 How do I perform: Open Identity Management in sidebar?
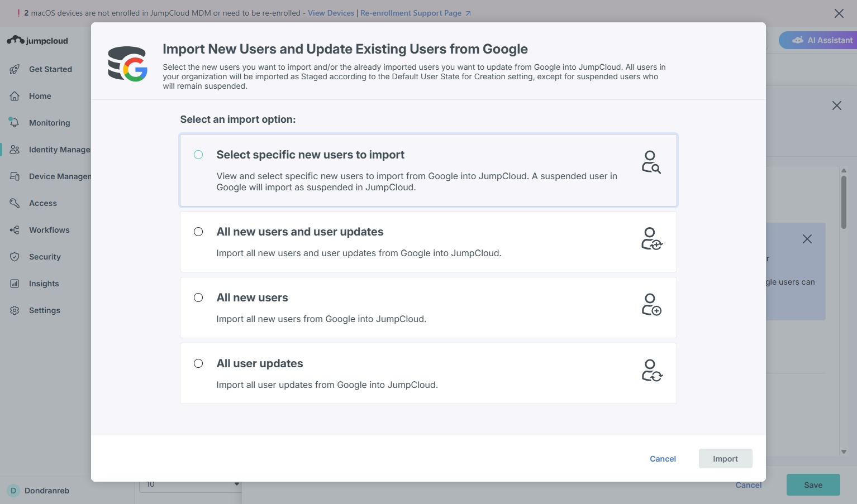(59, 150)
